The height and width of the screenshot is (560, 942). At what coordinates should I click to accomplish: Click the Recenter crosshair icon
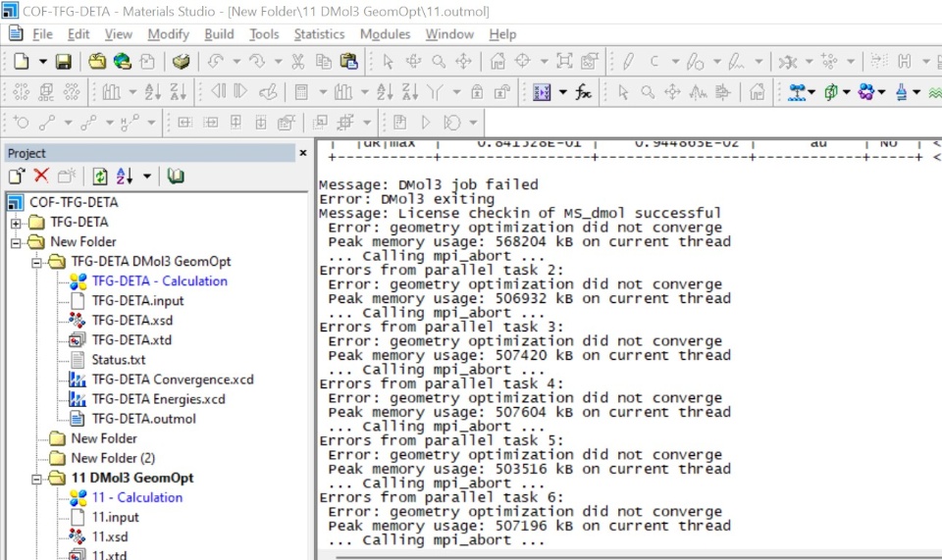click(x=523, y=61)
